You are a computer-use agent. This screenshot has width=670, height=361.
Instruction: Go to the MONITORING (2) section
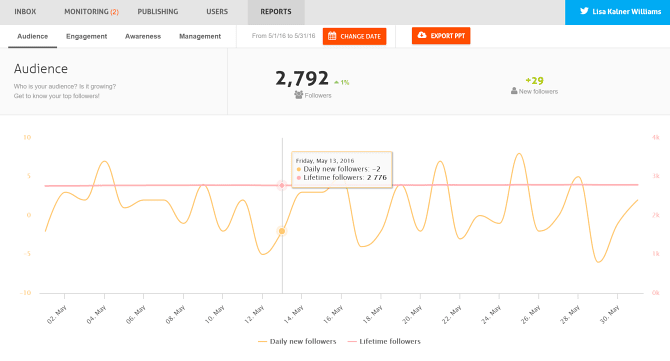(x=91, y=12)
